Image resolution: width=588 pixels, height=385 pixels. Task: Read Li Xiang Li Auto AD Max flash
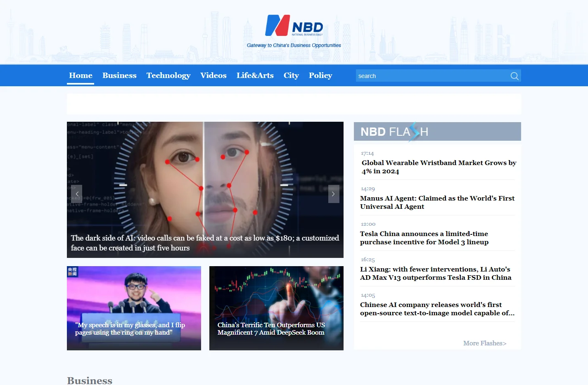click(436, 274)
